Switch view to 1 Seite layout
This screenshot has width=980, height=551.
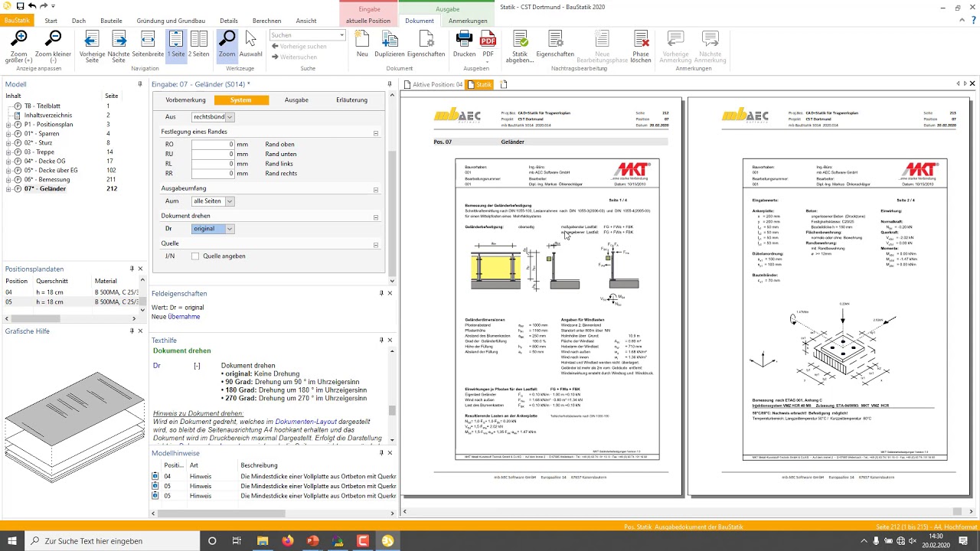(176, 47)
